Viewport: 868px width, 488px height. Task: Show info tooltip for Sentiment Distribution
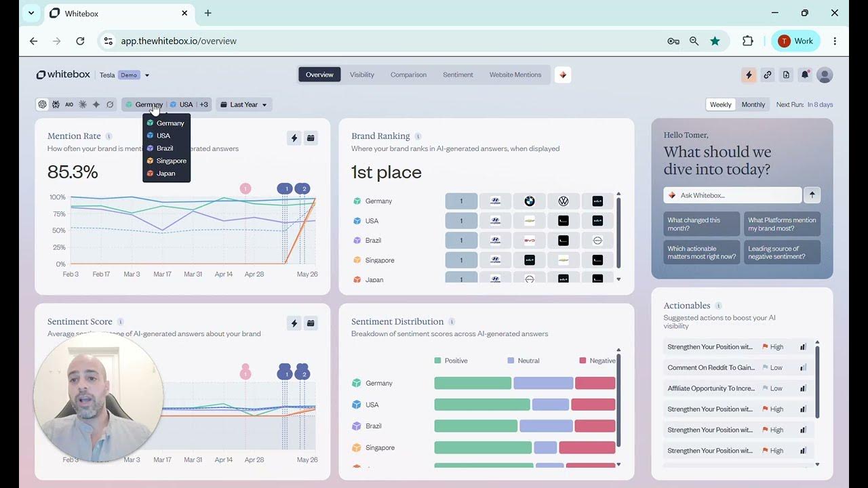tap(452, 322)
